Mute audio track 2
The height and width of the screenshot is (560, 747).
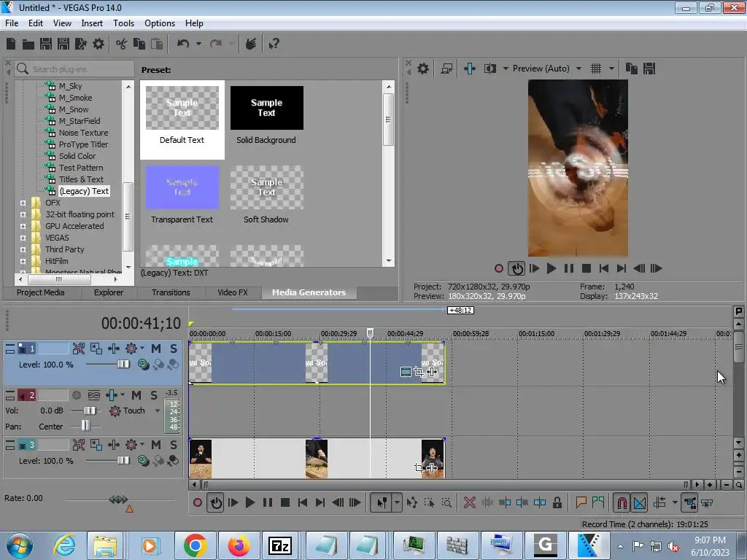136,395
